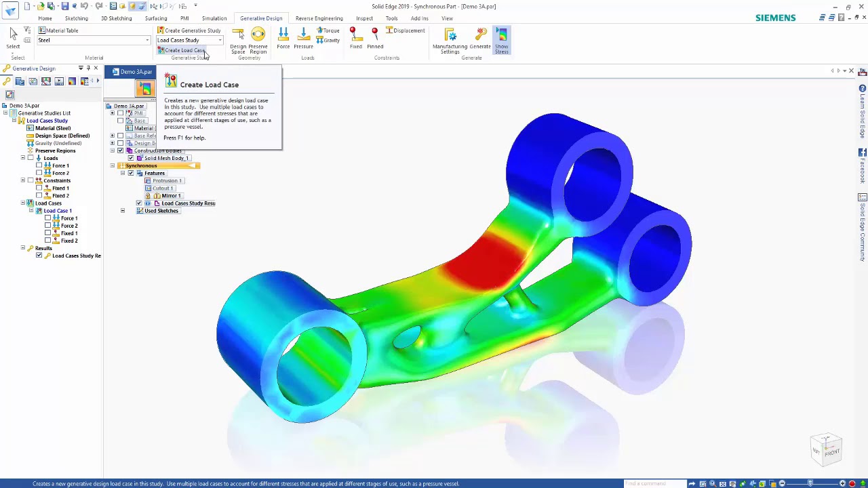Toggle the Force 1 checkbox under Loads
The width and height of the screenshot is (868, 488).
(x=39, y=165)
